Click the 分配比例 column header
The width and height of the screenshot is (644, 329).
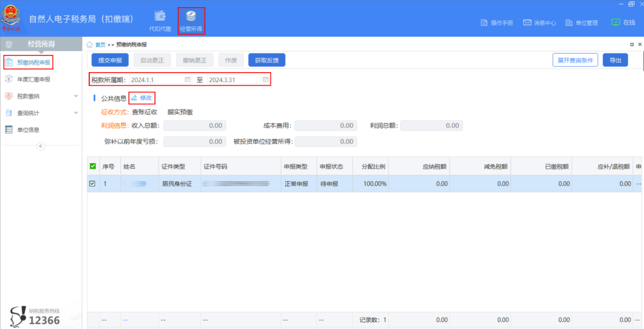370,167
